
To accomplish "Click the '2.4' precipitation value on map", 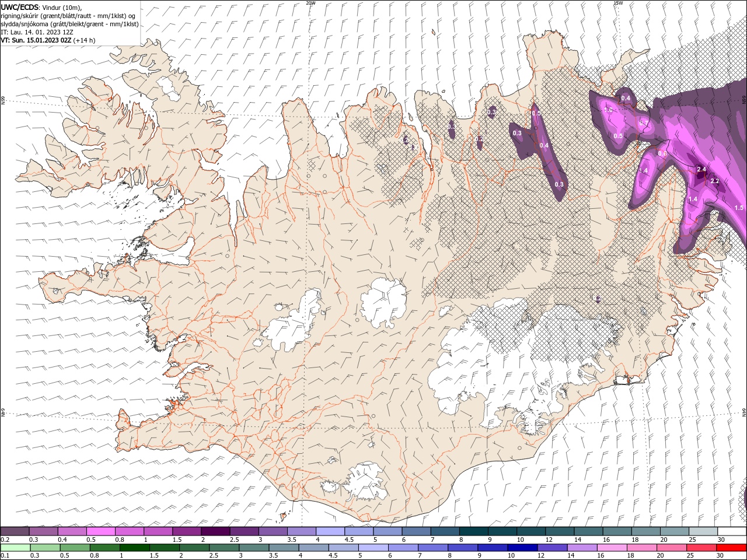I will (x=701, y=170).
